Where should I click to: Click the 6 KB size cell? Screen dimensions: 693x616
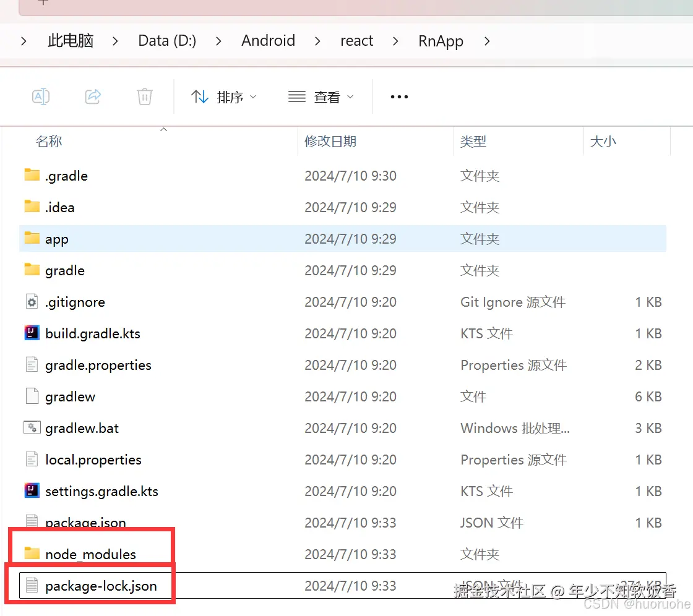648,396
